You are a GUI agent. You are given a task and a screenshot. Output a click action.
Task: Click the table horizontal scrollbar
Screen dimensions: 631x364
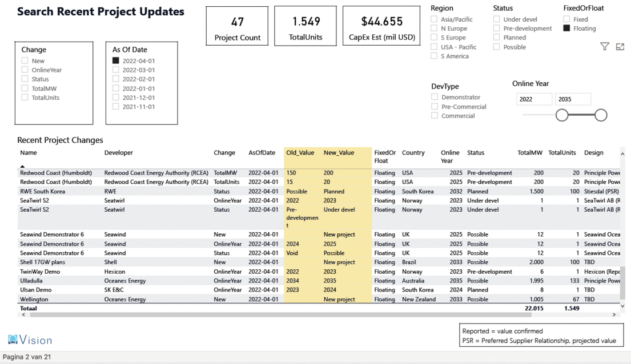coord(280,315)
